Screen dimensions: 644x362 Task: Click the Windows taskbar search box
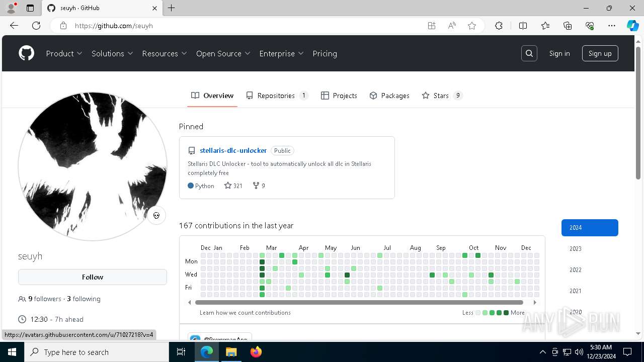tap(97, 352)
